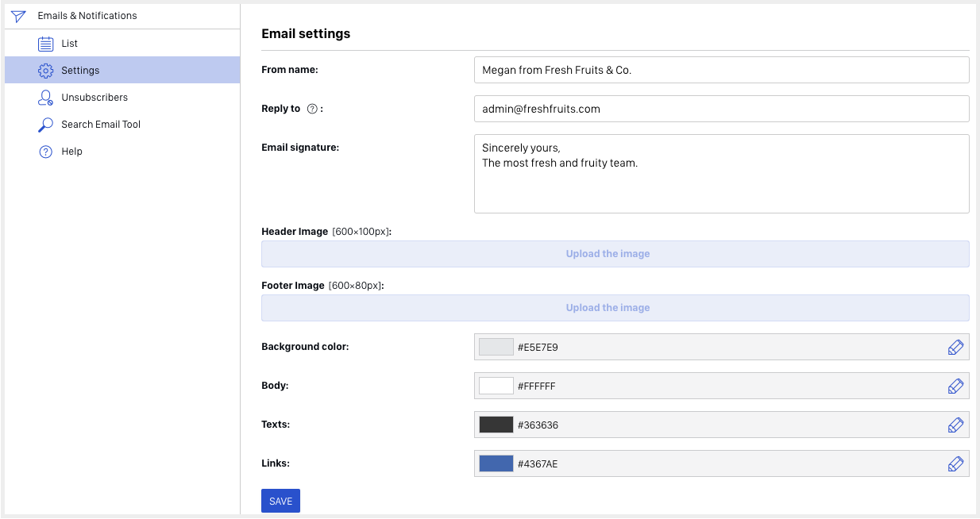Click the Body color eyedropper icon
Screen dimensions: 980x519
(x=955, y=386)
